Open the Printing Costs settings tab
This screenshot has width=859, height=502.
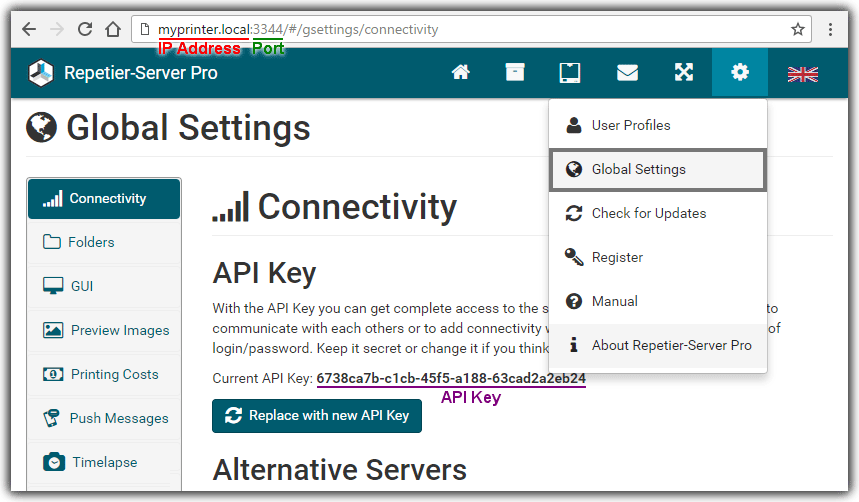[x=104, y=374]
